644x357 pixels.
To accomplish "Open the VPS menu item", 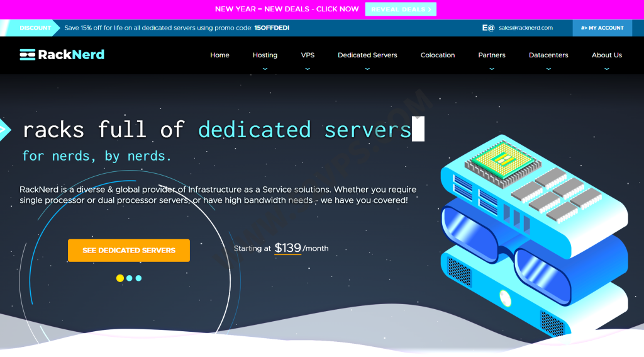I will tap(308, 55).
